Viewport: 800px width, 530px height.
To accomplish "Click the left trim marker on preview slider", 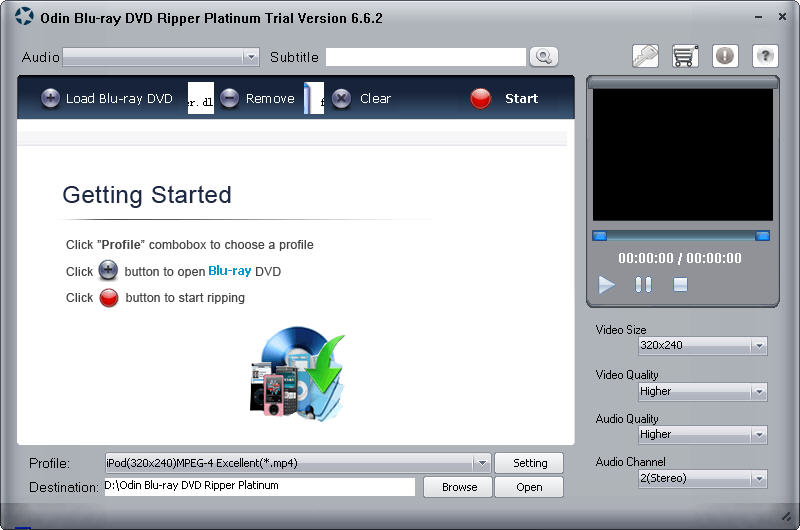I will click(599, 236).
